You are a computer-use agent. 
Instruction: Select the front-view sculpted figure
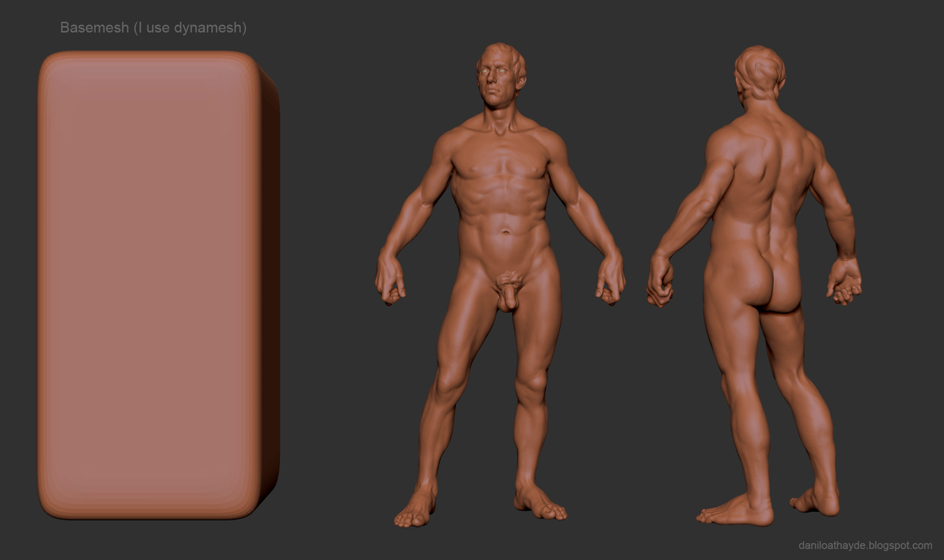(x=500, y=285)
